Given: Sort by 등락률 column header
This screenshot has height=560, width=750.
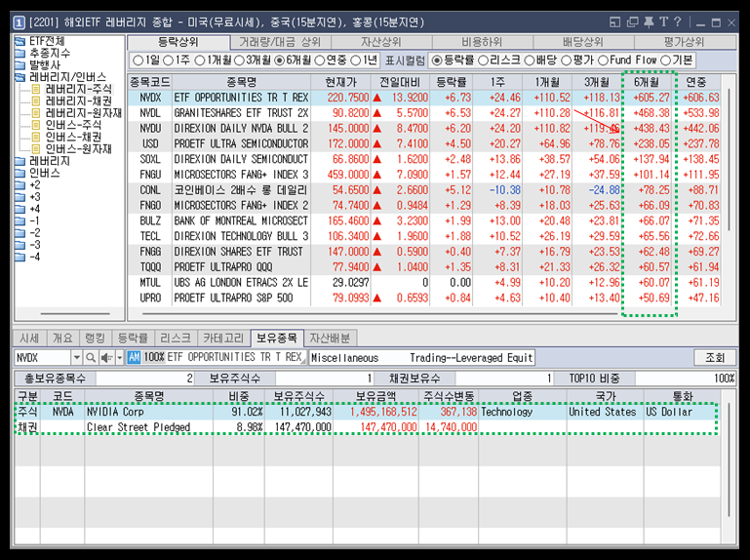Looking at the screenshot, I should click(x=451, y=82).
